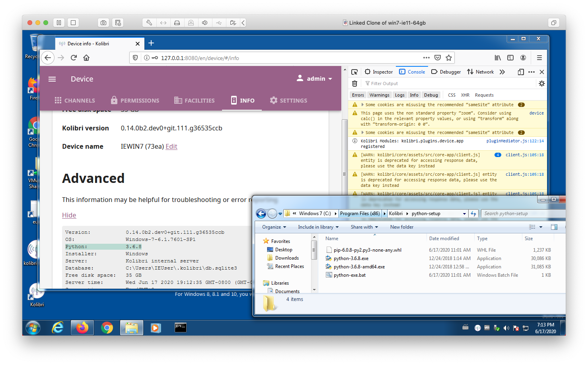Screen dimensions: 588x365
Task: Open the admin account dropdown
Action: coord(315,78)
